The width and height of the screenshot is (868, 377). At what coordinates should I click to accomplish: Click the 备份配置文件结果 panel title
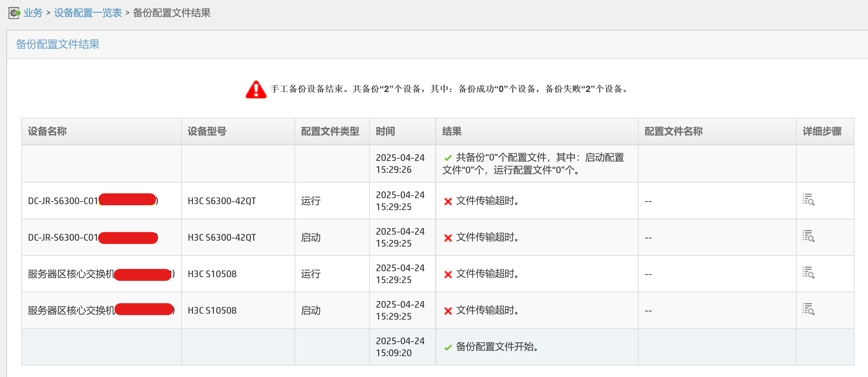click(x=58, y=44)
